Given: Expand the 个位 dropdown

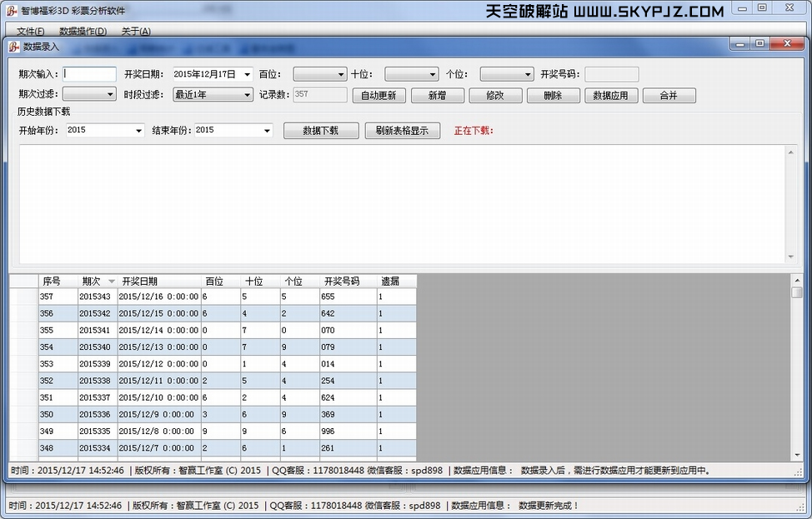Looking at the screenshot, I should point(528,74).
